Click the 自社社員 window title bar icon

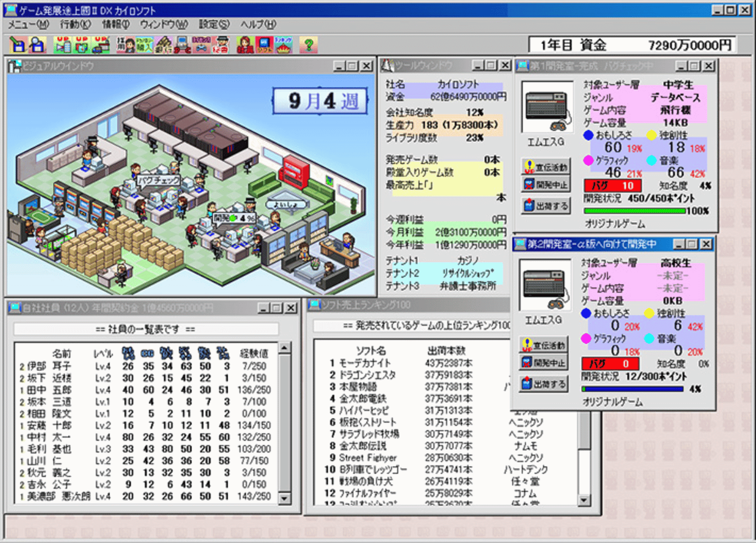coord(15,307)
